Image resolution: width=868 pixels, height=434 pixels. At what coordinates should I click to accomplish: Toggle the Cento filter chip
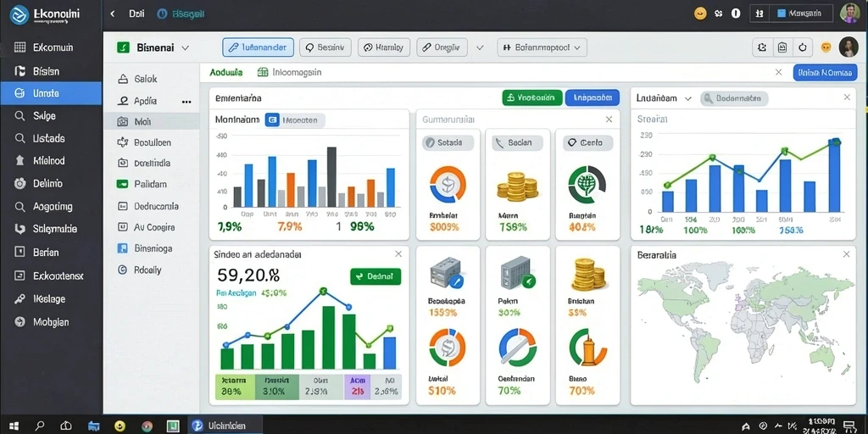[x=588, y=142]
